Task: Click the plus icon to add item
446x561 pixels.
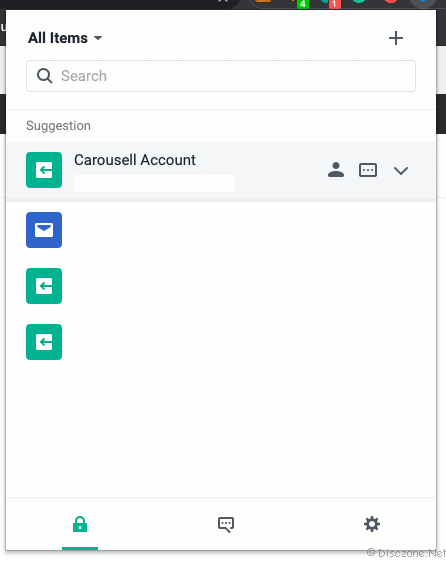Action: (x=396, y=38)
